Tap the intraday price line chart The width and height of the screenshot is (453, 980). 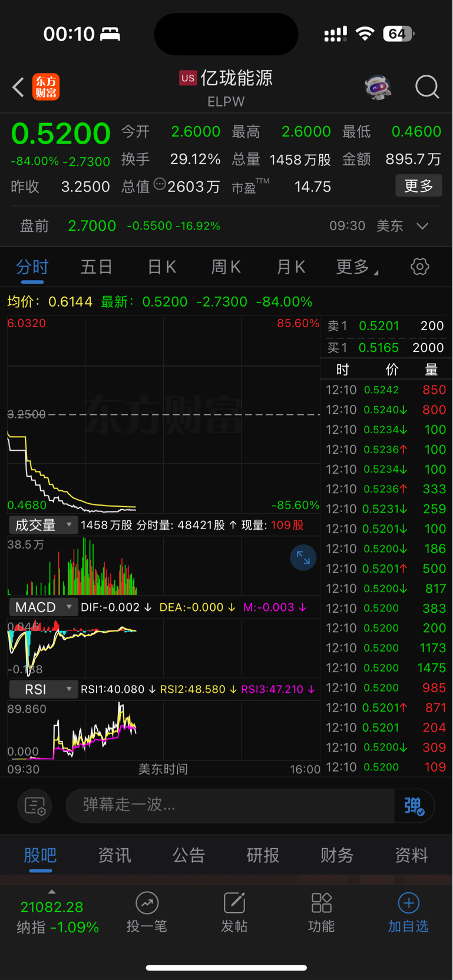[x=163, y=414]
